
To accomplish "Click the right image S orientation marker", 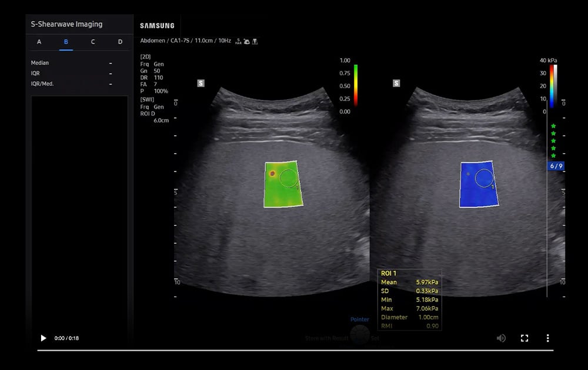I will 396,83.
